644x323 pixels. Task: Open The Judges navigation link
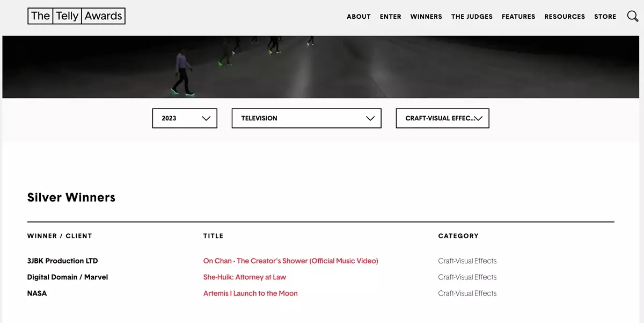472,17
